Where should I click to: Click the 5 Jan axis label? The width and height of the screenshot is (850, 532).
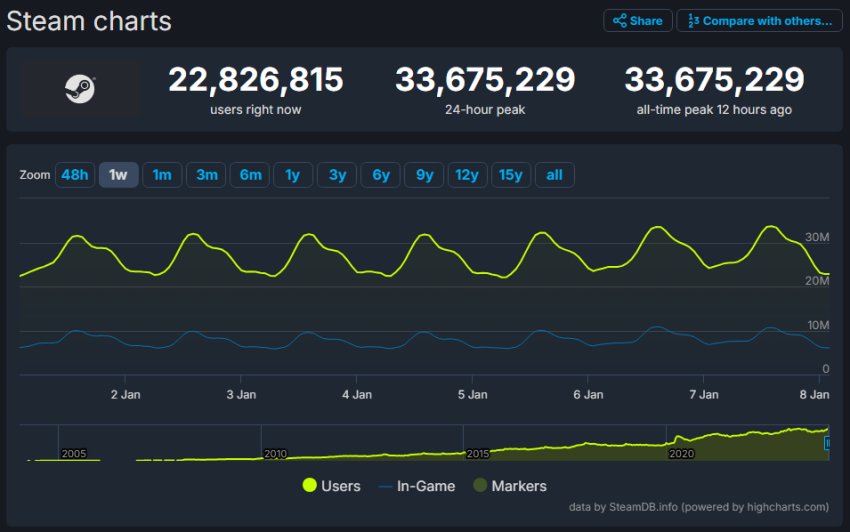[x=472, y=395]
